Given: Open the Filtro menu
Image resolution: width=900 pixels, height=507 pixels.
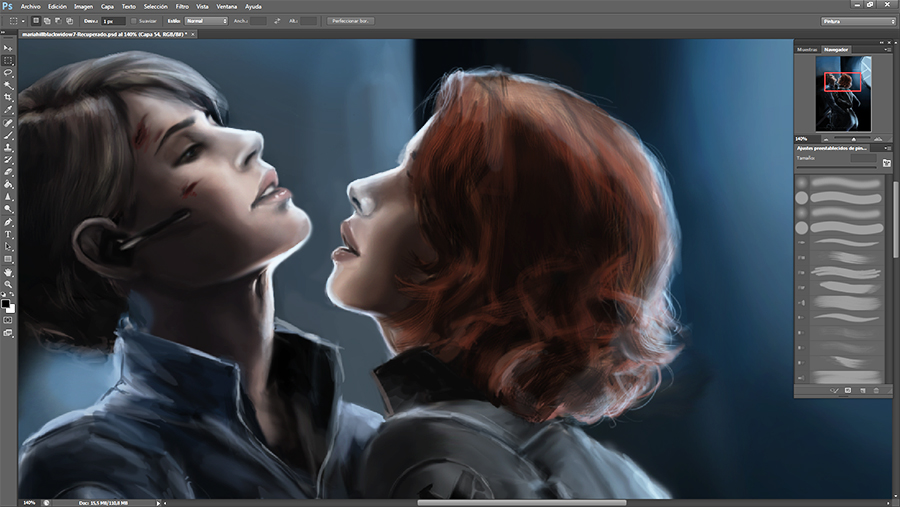Looking at the screenshot, I should pos(182,7).
